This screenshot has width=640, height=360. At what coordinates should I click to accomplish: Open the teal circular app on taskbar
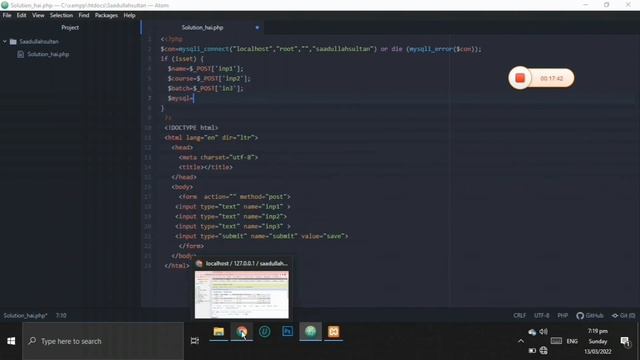coord(264,331)
